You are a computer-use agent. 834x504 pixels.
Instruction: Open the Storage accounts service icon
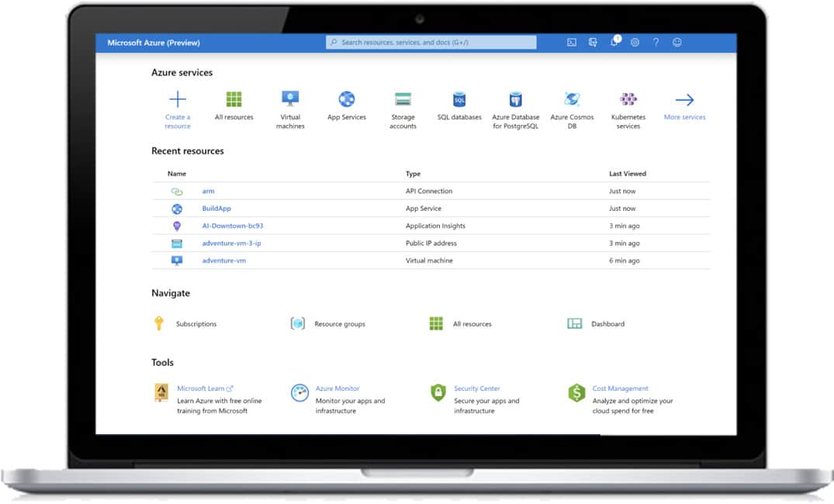(x=403, y=99)
